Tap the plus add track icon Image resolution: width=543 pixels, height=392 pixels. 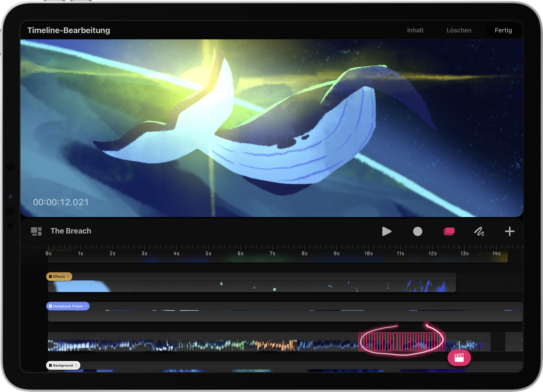pyautogui.click(x=510, y=231)
